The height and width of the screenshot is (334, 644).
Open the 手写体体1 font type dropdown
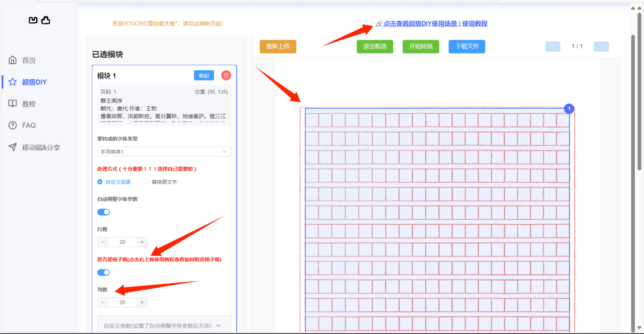164,152
